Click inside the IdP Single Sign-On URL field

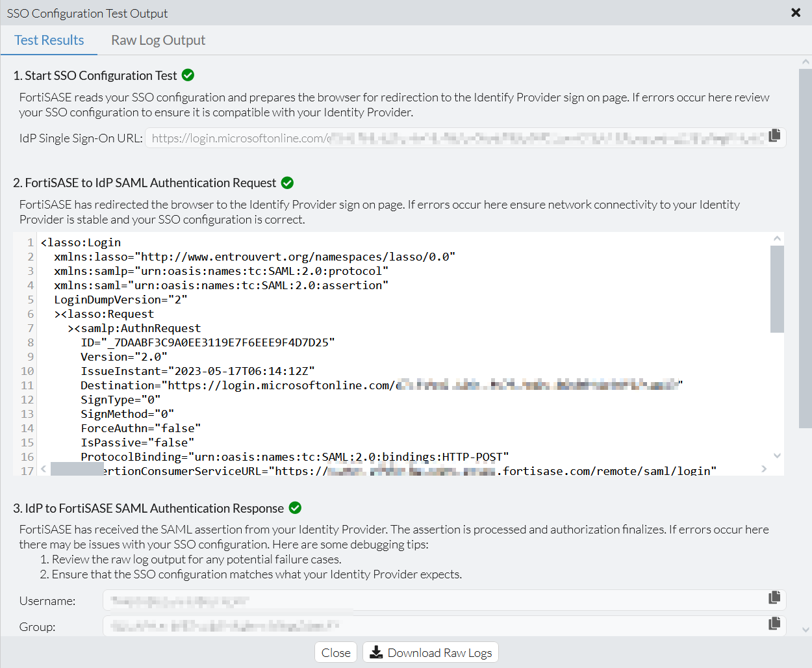tap(455, 138)
